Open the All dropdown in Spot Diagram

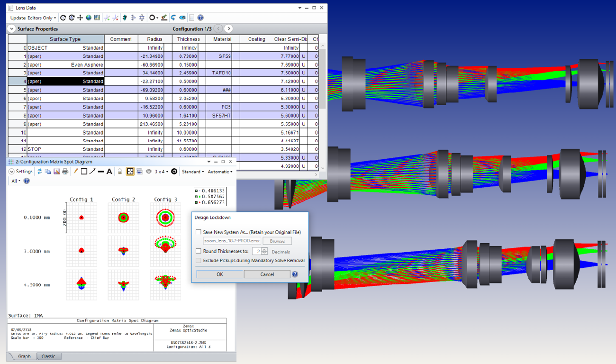click(16, 181)
